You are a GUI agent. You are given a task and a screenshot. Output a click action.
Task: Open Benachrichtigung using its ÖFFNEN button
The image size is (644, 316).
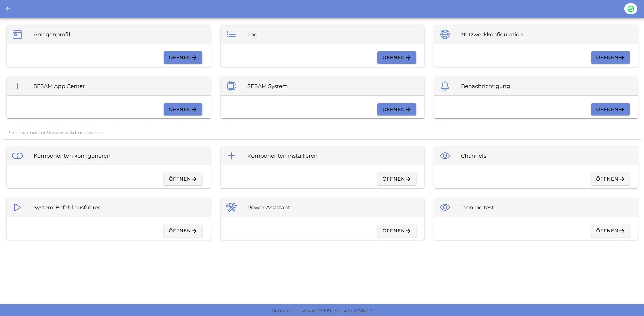pos(610,109)
